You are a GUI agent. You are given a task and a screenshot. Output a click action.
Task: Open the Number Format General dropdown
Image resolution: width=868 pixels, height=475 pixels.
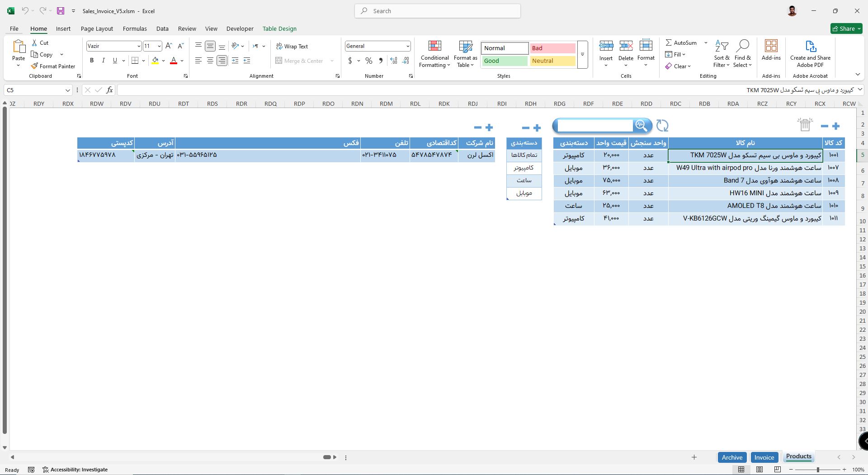tap(407, 46)
